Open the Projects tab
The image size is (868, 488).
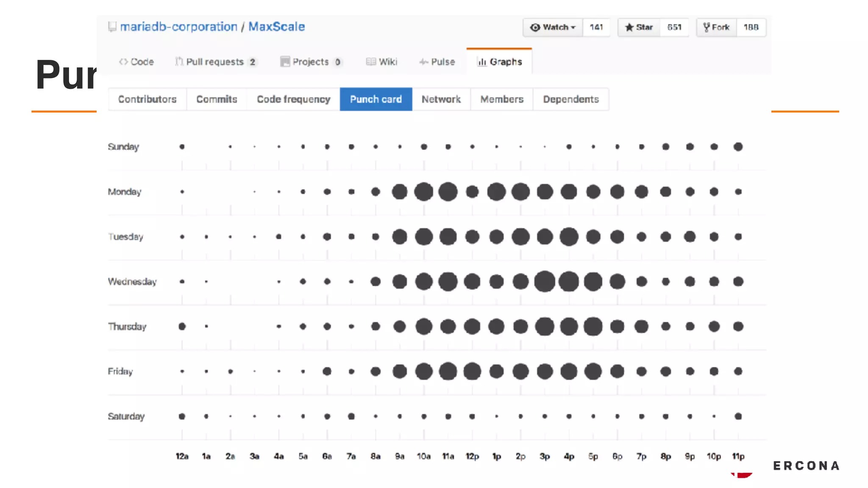pos(311,62)
